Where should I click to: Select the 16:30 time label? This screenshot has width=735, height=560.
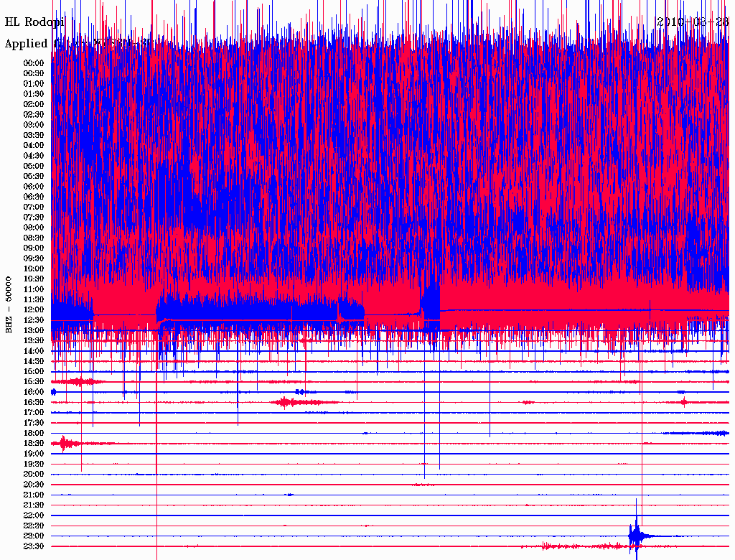(x=34, y=403)
